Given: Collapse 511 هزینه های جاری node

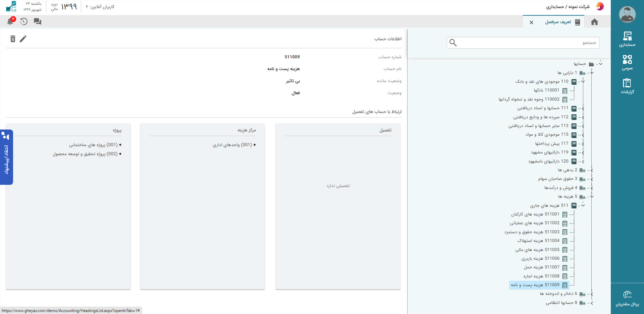Looking at the screenshot, I should coord(583,205).
